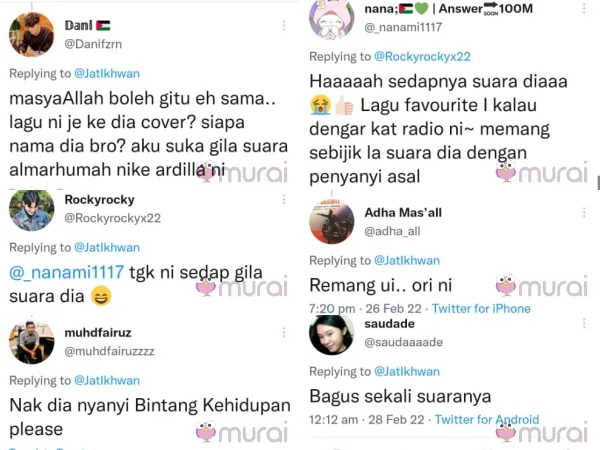The height and width of the screenshot is (450, 600).
Task: Open the Twitter for iPhone link
Action: [x=481, y=308]
